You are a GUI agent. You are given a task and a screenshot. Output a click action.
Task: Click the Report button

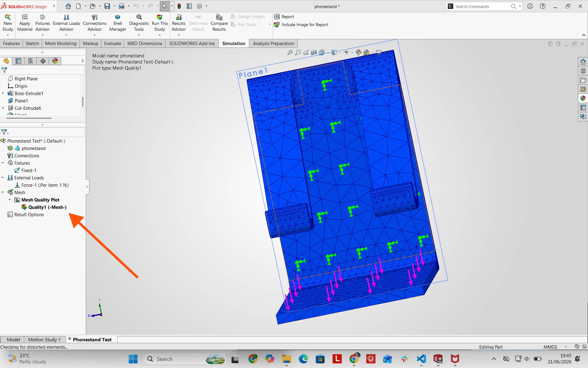pyautogui.click(x=284, y=17)
